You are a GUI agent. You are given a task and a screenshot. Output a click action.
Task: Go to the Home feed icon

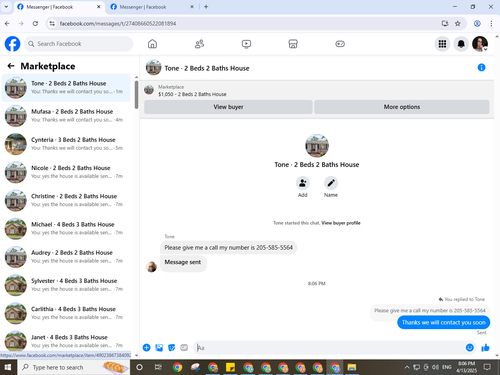pyautogui.click(x=152, y=44)
